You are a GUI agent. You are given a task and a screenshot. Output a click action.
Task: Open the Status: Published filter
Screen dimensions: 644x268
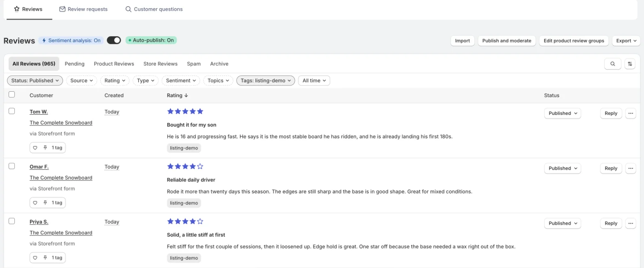(35, 81)
